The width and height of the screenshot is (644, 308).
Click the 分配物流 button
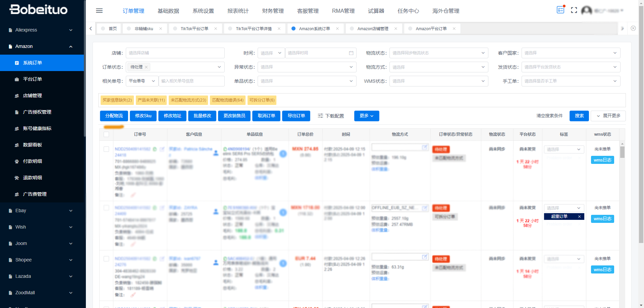114,116
